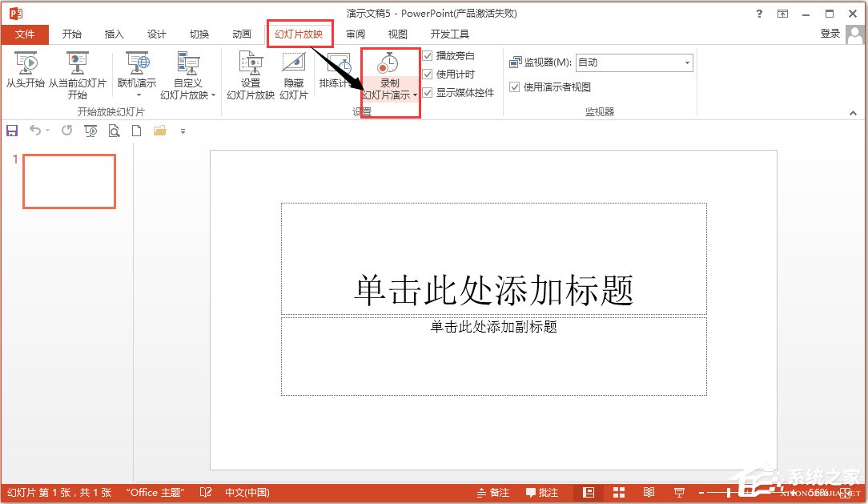Image resolution: width=868 pixels, height=504 pixels.
Task: Toggle 使用计时 (Use Timings) checkbox
Action: point(428,75)
